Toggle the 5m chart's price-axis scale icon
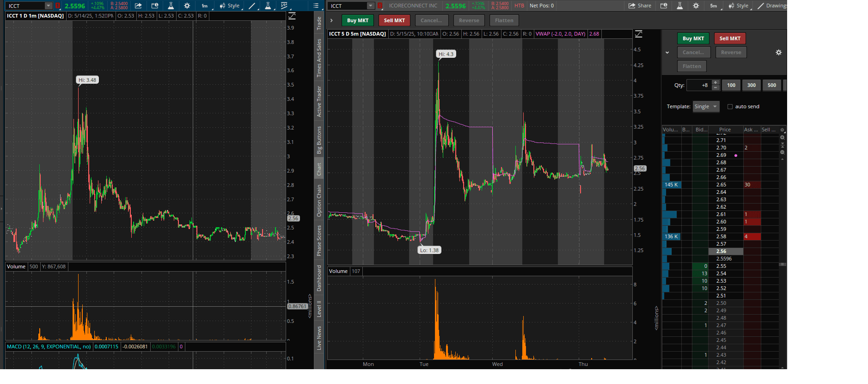The width and height of the screenshot is (868, 384). point(638,34)
